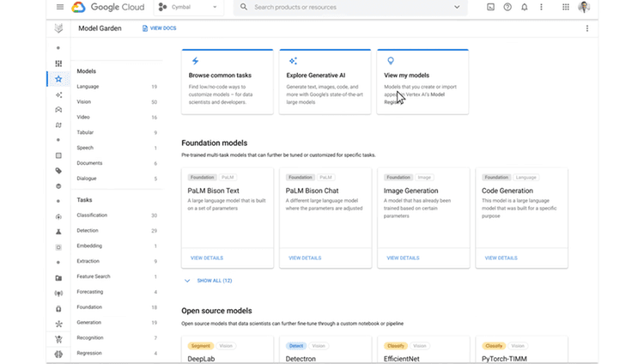Click the PaLM Bison Text card title

(213, 191)
